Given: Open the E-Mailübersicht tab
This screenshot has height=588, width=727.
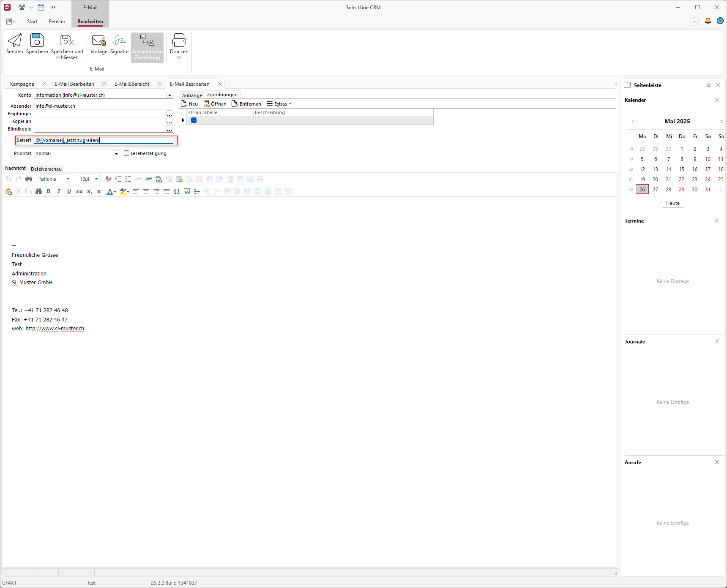Looking at the screenshot, I should 132,84.
